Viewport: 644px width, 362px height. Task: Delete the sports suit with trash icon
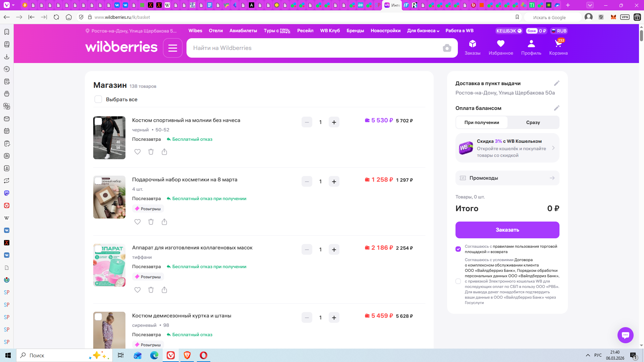151,152
